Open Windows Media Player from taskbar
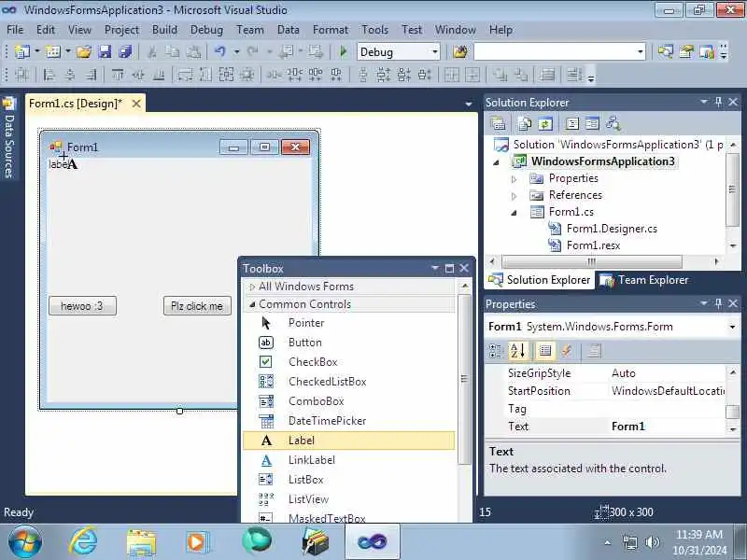747x560 pixels. pyautogui.click(x=197, y=542)
